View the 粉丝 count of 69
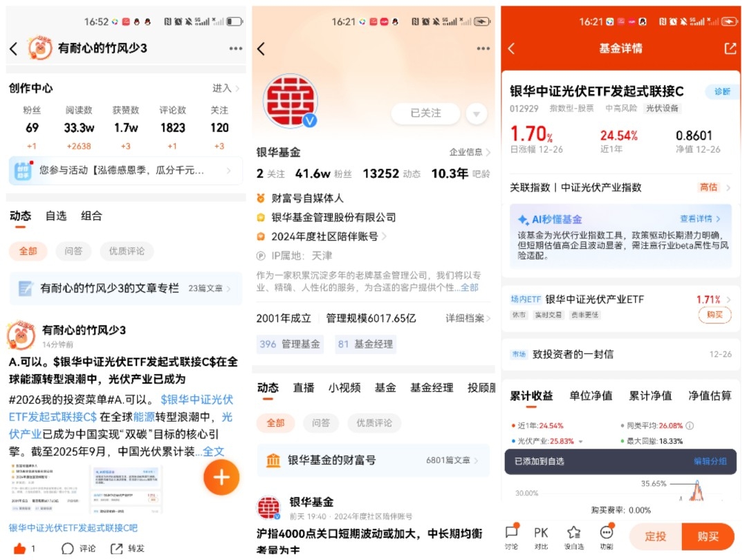747x560 pixels. (x=32, y=128)
